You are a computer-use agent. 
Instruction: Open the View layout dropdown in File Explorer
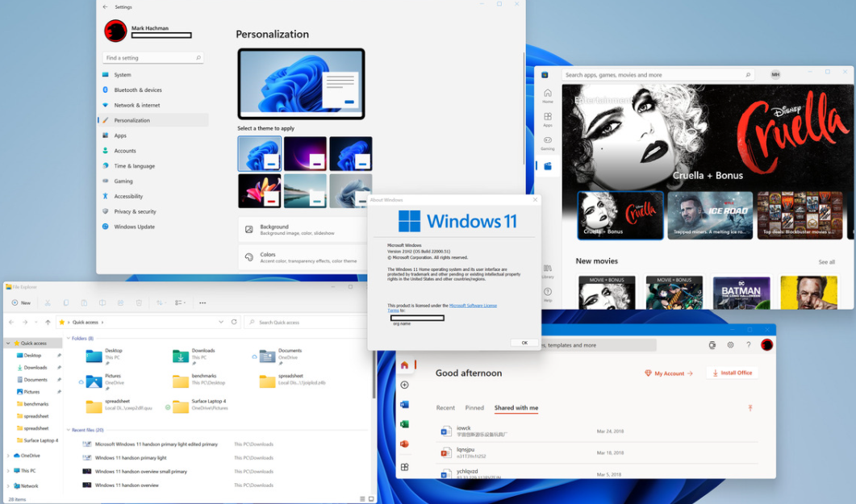[180, 302]
